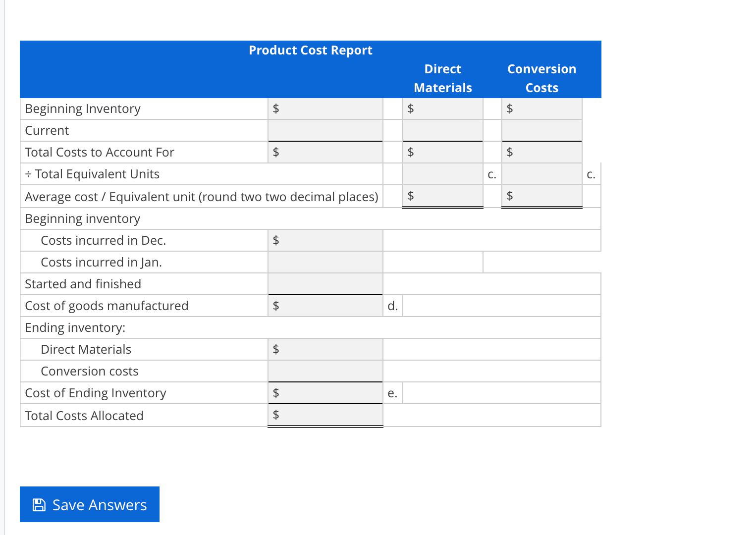This screenshot has width=756, height=535.
Task: Click the Product Cost Report heading
Action: (x=311, y=50)
